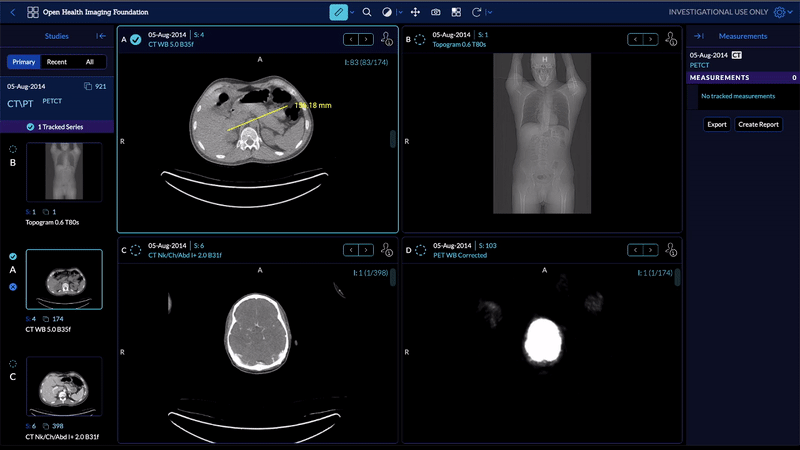Show patient info in viewport D
Screen dimensions: 800x450
pos(671,250)
